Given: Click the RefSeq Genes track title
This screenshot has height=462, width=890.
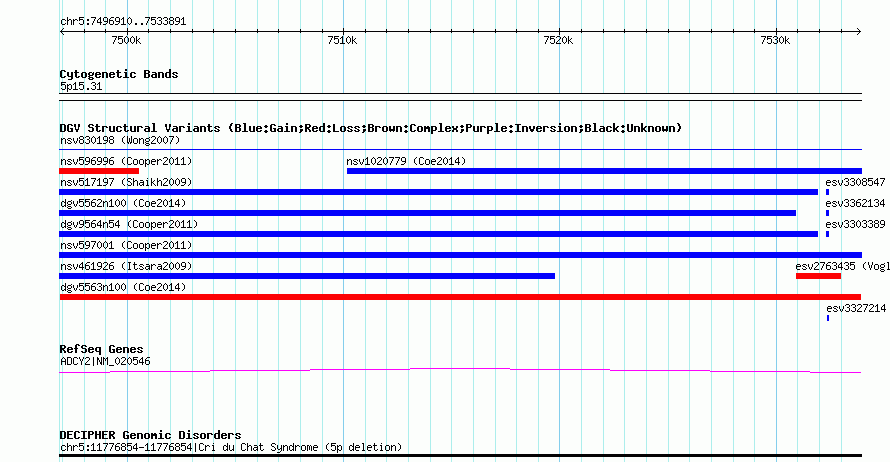Looking at the screenshot, I should (101, 349).
